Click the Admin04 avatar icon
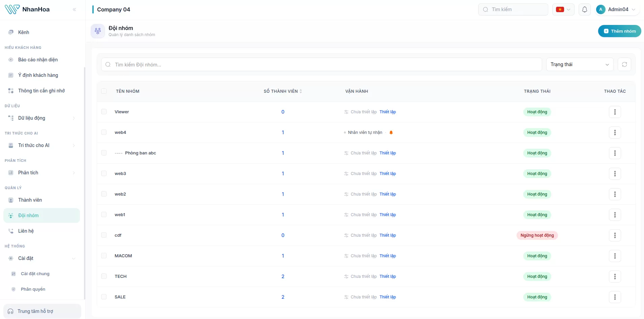Image resolution: width=644 pixels, height=319 pixels. [601, 9]
